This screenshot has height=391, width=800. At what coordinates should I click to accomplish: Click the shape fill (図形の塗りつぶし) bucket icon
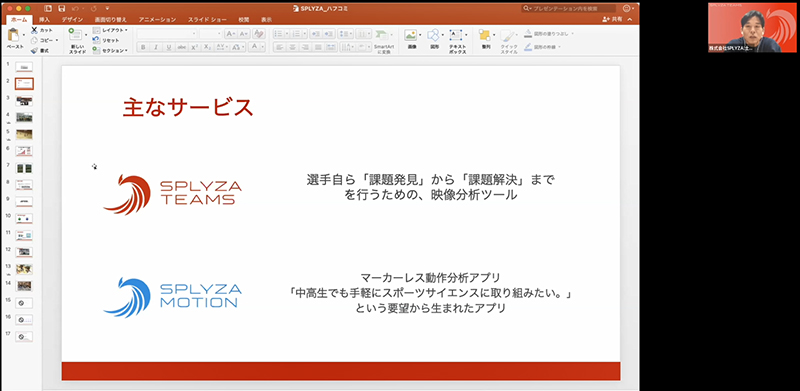tap(528, 34)
